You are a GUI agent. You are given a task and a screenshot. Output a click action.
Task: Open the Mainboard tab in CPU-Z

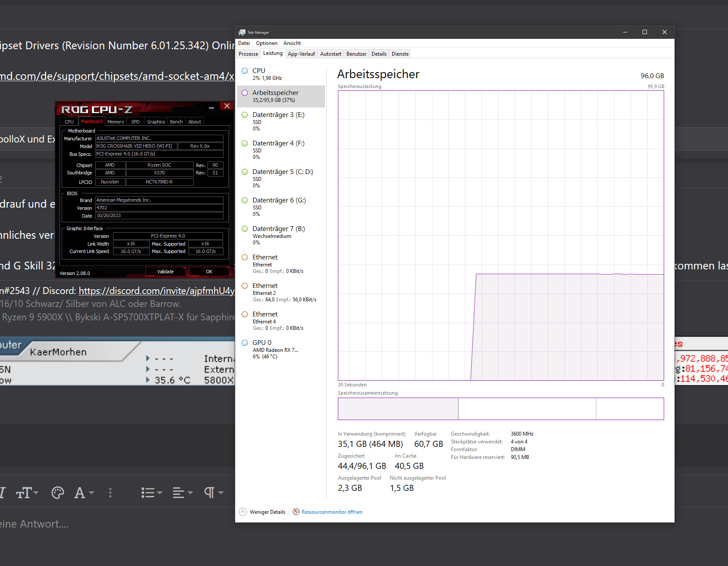pos(91,122)
